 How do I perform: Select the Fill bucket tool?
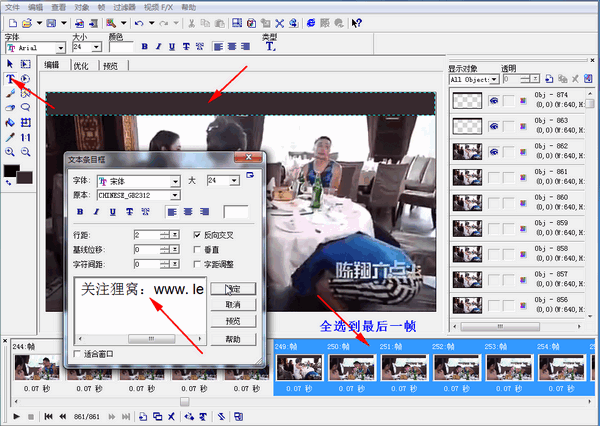(10, 122)
